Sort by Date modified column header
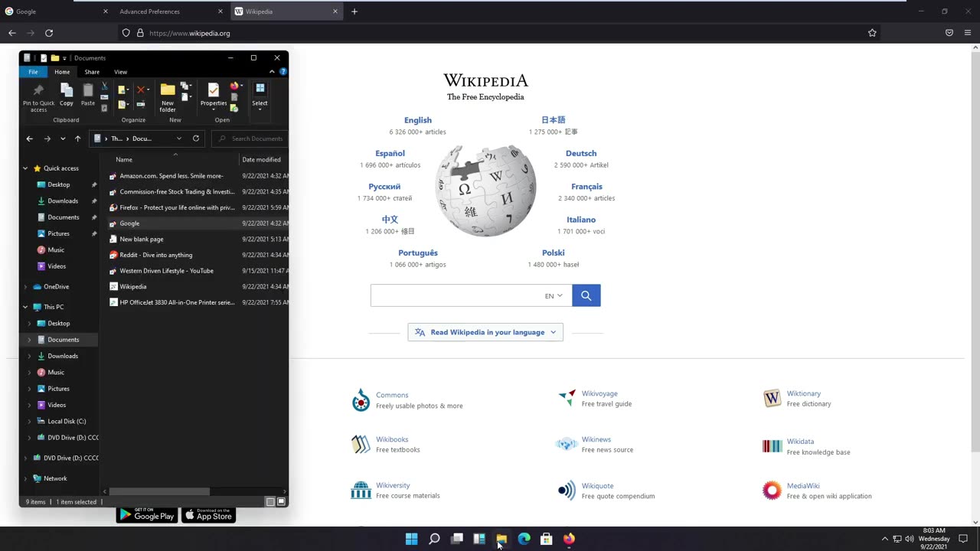 [x=261, y=159]
